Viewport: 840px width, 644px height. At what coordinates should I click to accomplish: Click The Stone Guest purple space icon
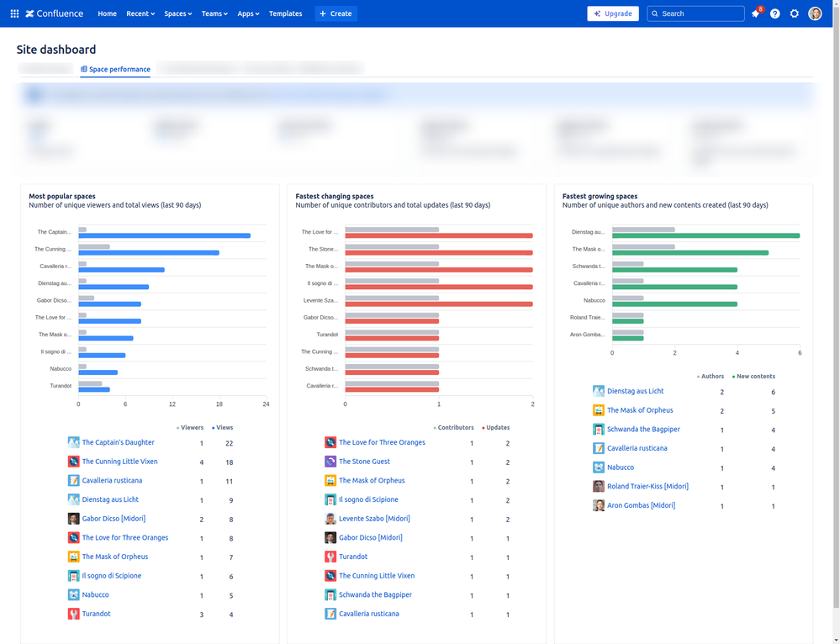331,461
